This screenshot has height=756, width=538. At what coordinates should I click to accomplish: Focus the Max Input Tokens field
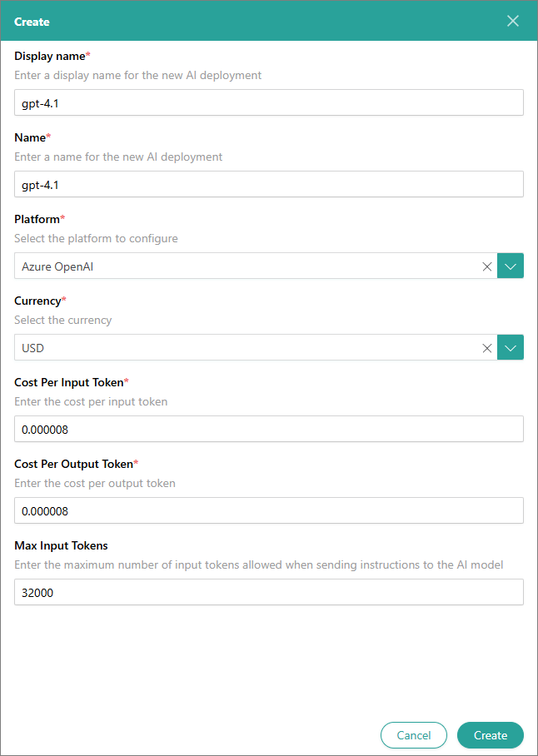pyautogui.click(x=268, y=592)
